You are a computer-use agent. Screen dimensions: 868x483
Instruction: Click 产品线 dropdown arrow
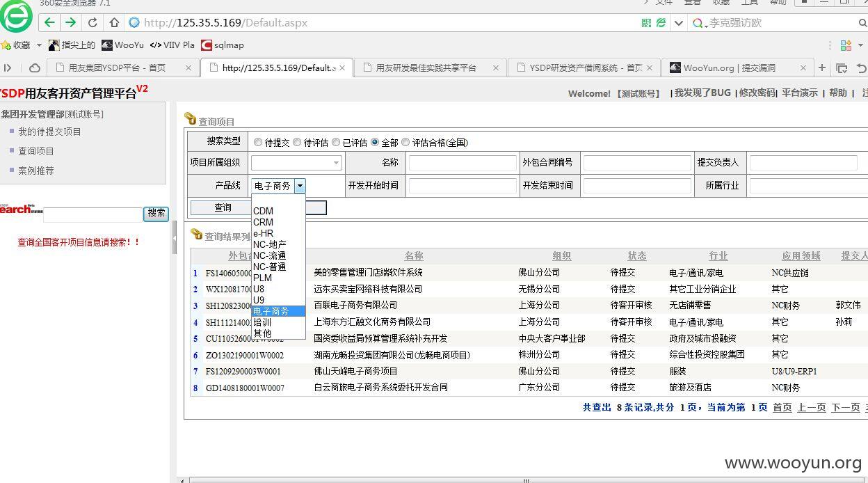300,186
